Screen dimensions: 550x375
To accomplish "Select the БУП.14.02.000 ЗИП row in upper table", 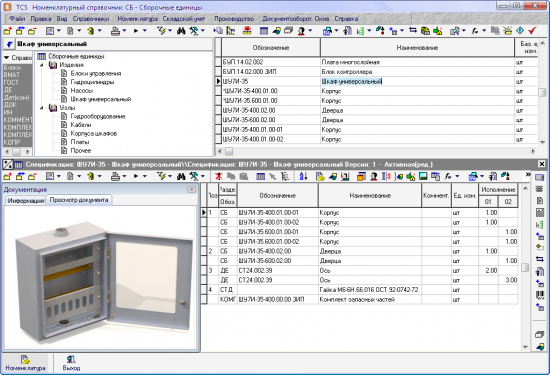I will [x=377, y=72].
